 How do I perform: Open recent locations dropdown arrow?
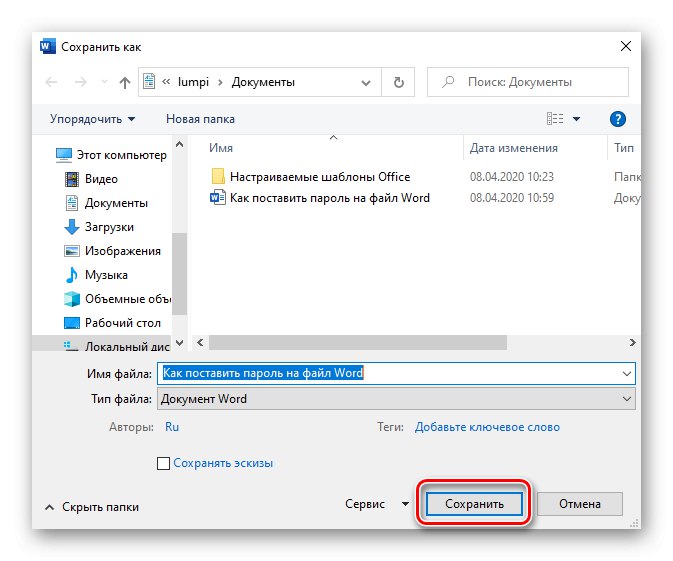[103, 82]
